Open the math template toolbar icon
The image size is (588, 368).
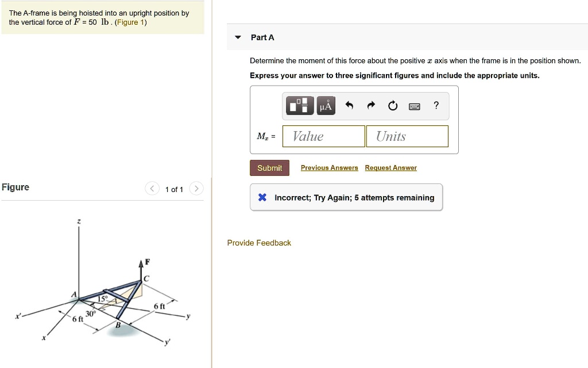click(x=299, y=105)
